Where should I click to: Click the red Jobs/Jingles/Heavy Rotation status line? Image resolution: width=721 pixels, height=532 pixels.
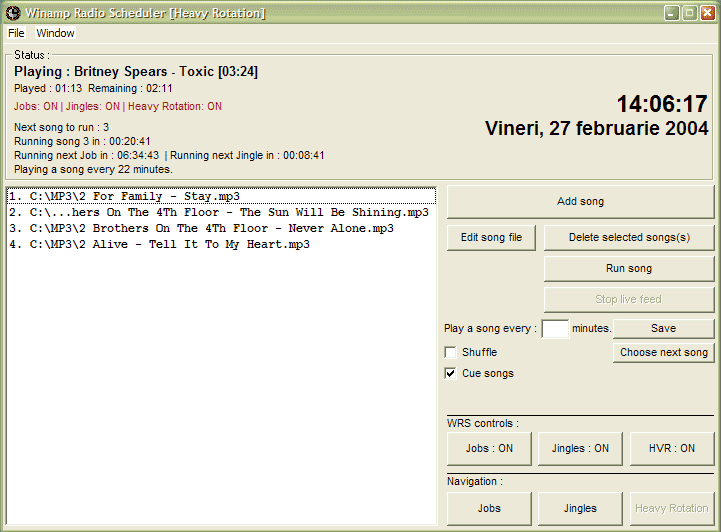(x=118, y=106)
